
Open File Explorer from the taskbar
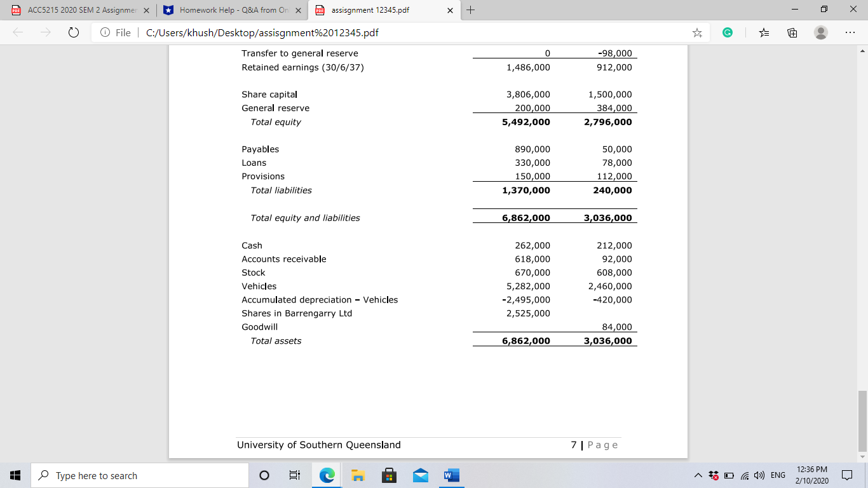coord(358,475)
